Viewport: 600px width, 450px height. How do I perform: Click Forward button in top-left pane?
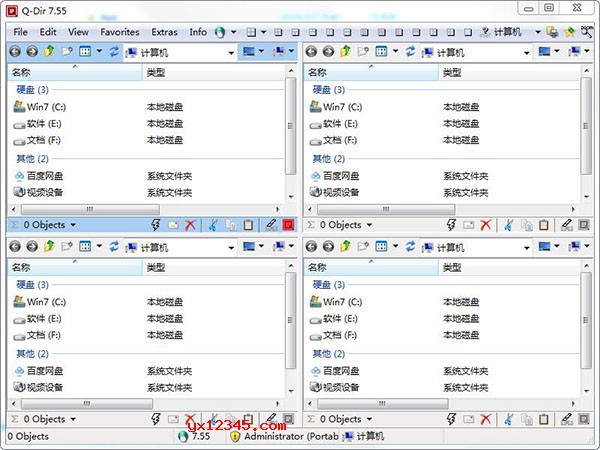32,51
